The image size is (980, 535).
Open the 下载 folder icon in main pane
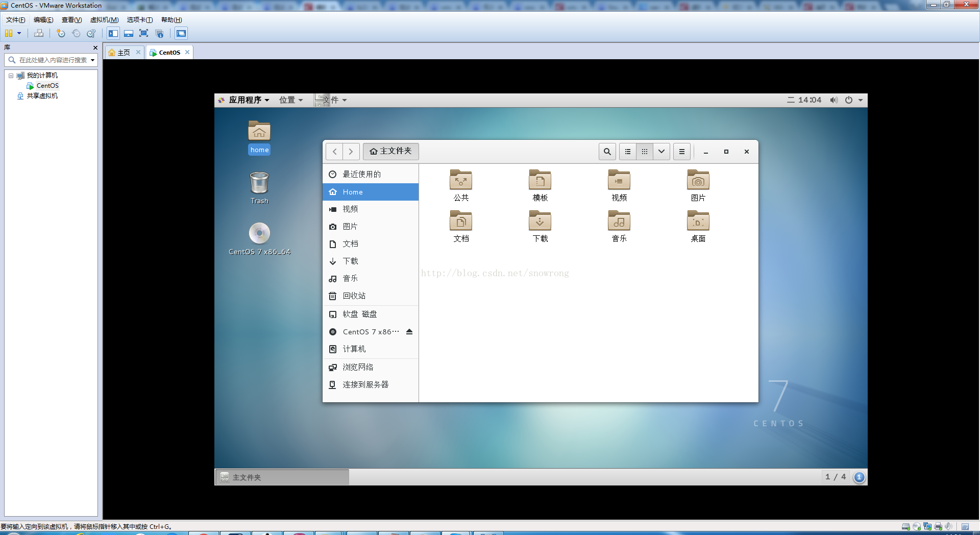(x=540, y=226)
